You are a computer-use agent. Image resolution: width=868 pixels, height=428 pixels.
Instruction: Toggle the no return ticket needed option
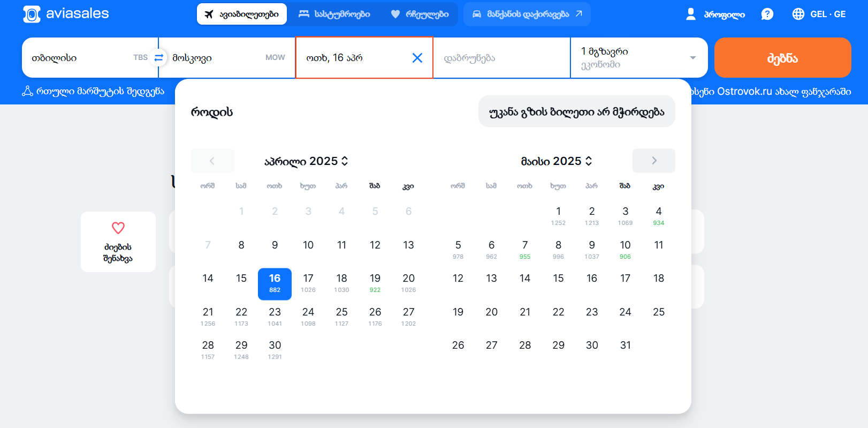pos(576,111)
